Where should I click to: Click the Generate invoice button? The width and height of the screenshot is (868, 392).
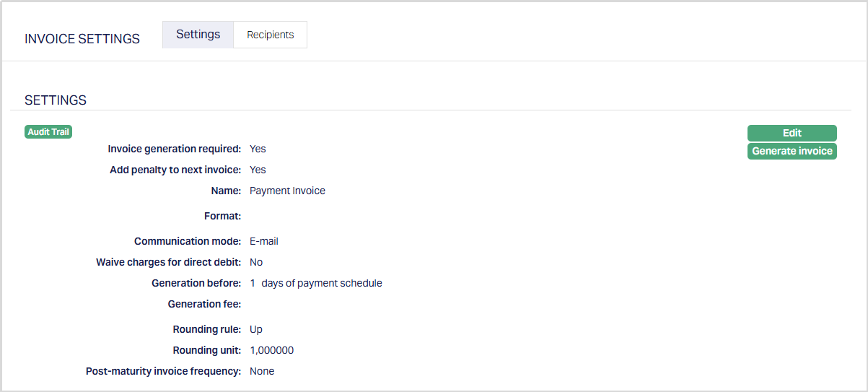[792, 151]
